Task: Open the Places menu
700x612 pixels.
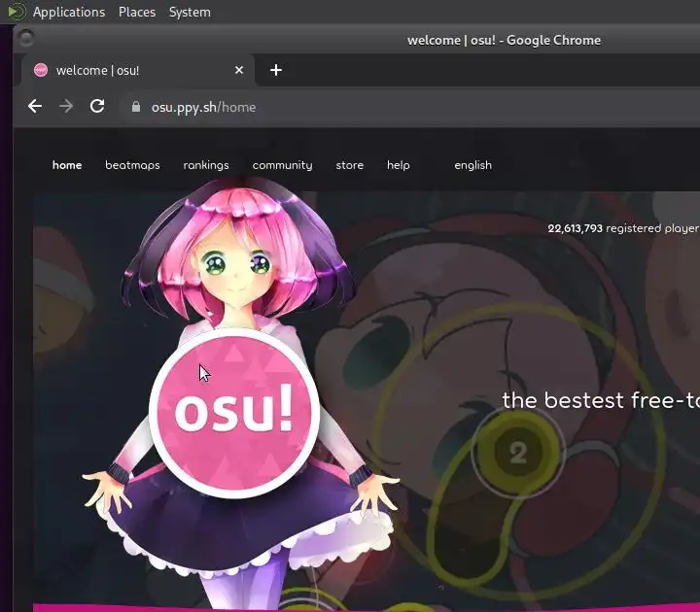Action: coord(137,12)
